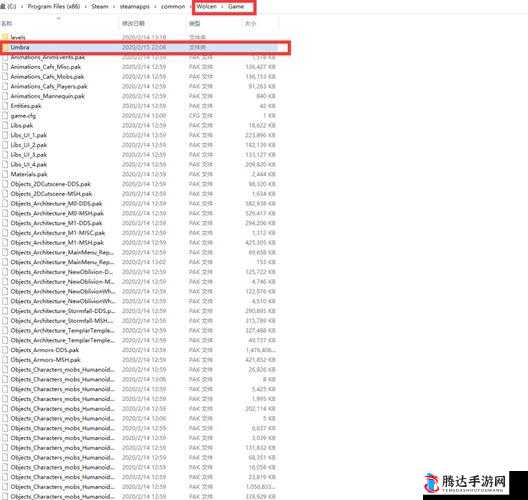Image resolution: width=528 pixels, height=500 pixels.
Task: Click the modified date of the Umbra folder
Action: tap(144, 47)
